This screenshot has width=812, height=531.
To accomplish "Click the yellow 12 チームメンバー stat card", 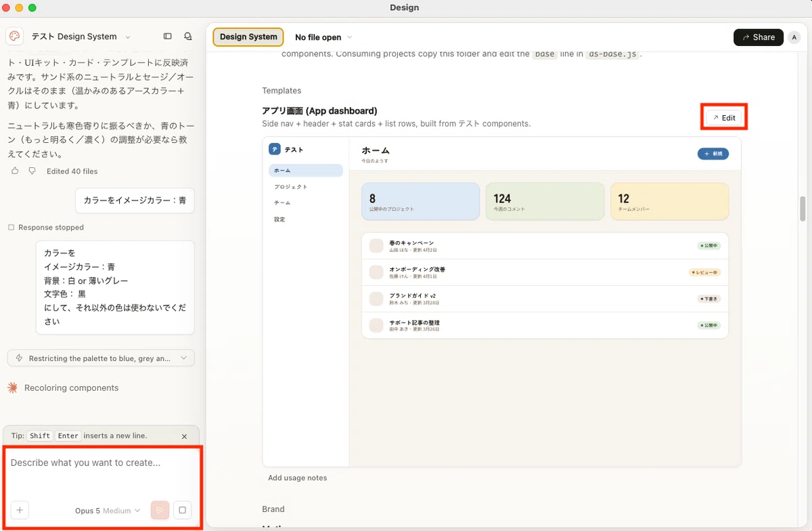I will click(669, 201).
